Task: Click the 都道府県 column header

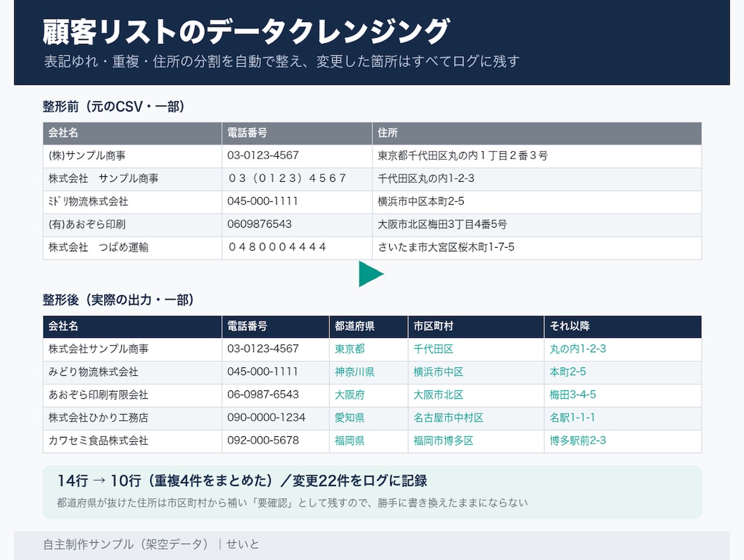Action: [x=369, y=326]
